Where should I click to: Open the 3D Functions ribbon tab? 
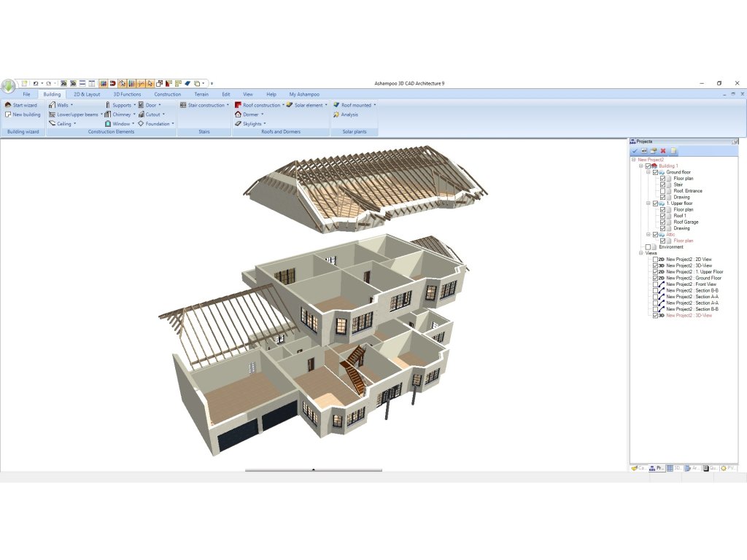coord(127,94)
